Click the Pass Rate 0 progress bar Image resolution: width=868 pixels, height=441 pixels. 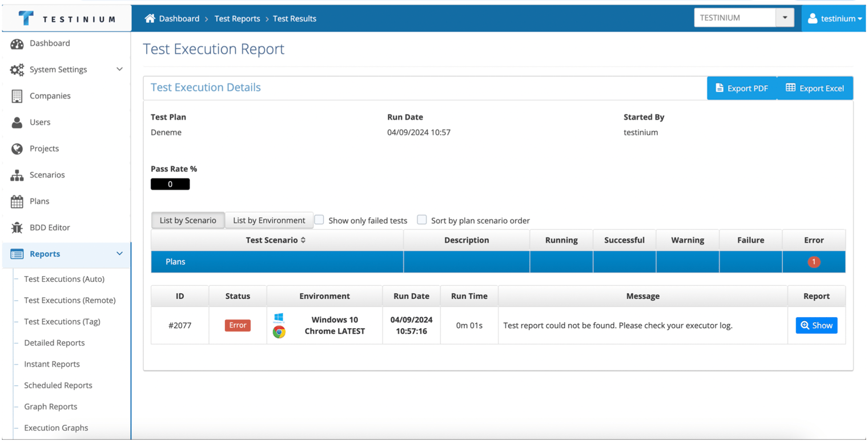pos(170,184)
